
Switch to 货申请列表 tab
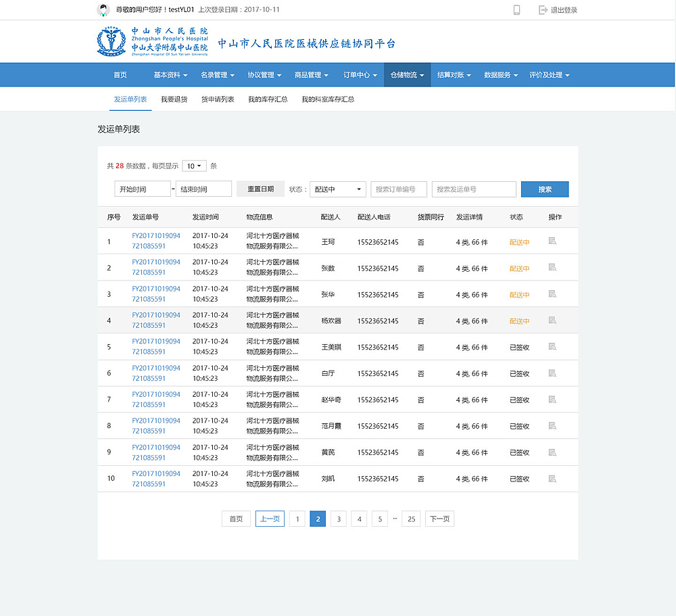pyautogui.click(x=218, y=99)
